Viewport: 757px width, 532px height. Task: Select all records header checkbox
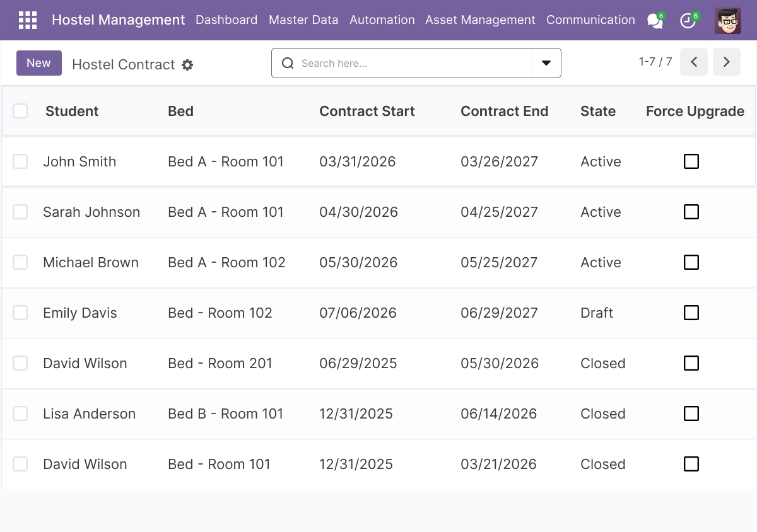[20, 111]
